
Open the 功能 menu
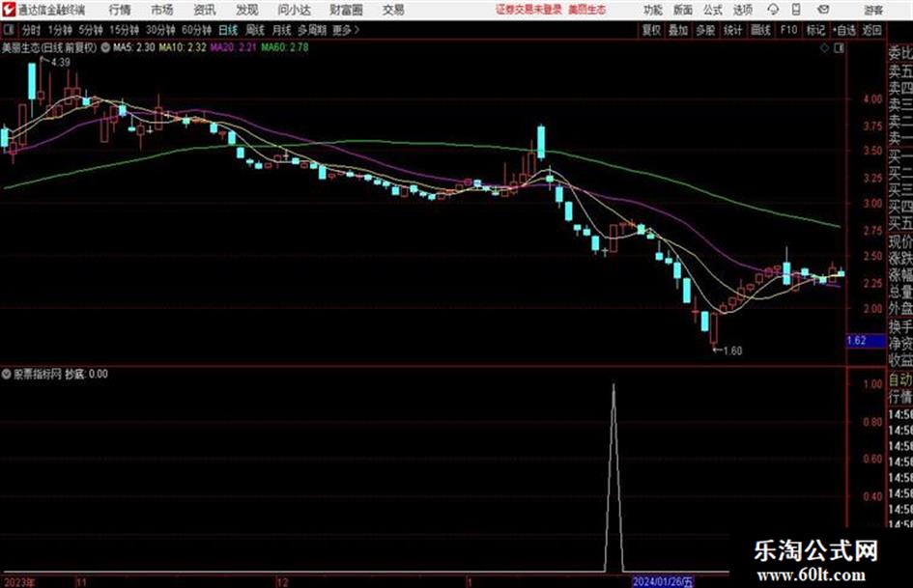click(653, 10)
